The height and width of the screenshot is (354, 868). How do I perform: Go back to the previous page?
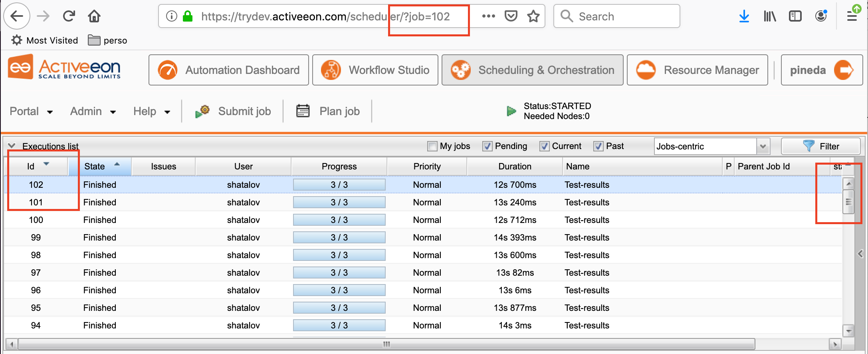point(17,16)
